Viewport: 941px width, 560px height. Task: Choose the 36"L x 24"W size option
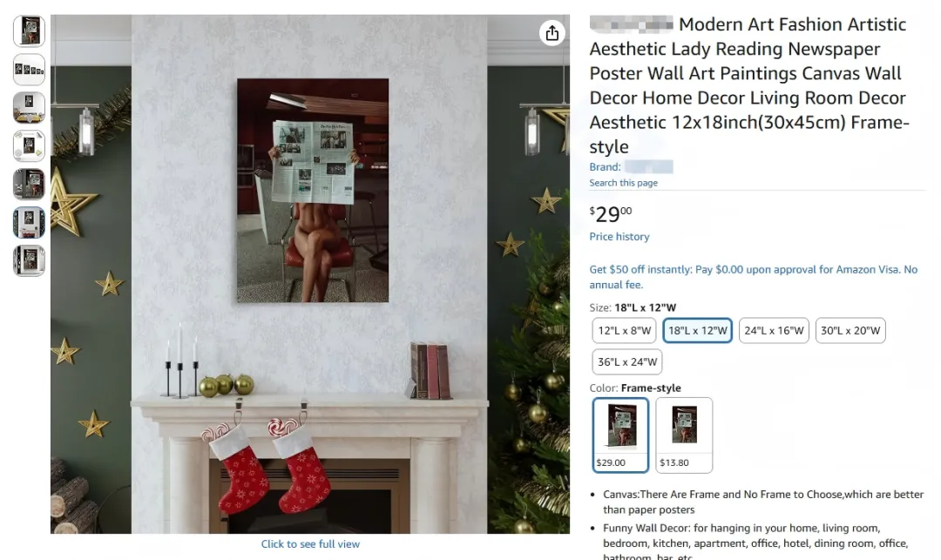627,361
